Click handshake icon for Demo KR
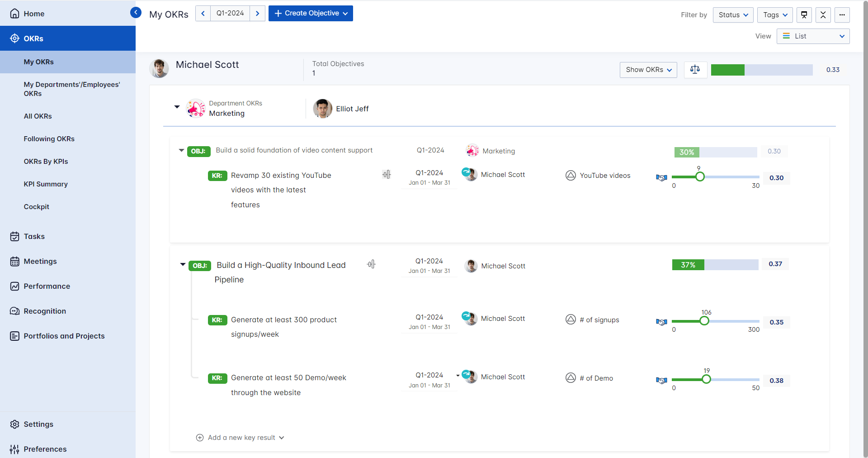This screenshot has width=868, height=458. 661,381
